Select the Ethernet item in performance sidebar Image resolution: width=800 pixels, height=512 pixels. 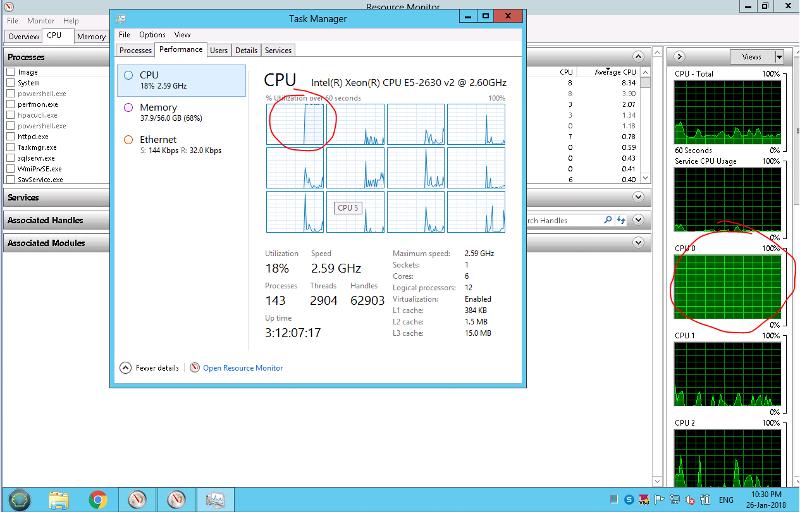(181, 144)
